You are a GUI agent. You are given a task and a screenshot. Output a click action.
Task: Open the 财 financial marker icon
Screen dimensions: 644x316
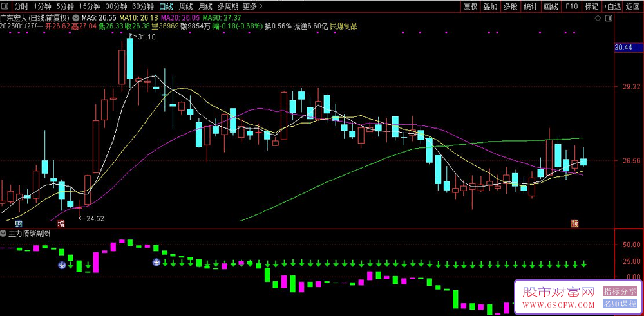(x=18, y=224)
